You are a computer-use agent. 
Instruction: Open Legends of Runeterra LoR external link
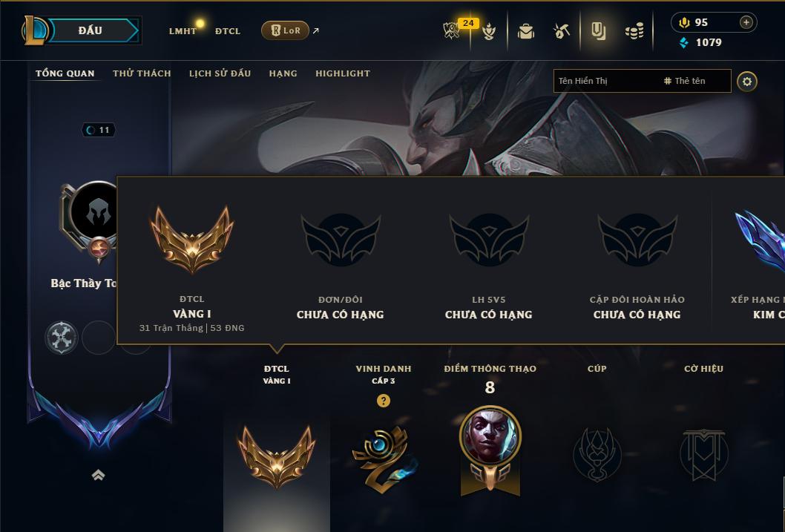click(285, 30)
